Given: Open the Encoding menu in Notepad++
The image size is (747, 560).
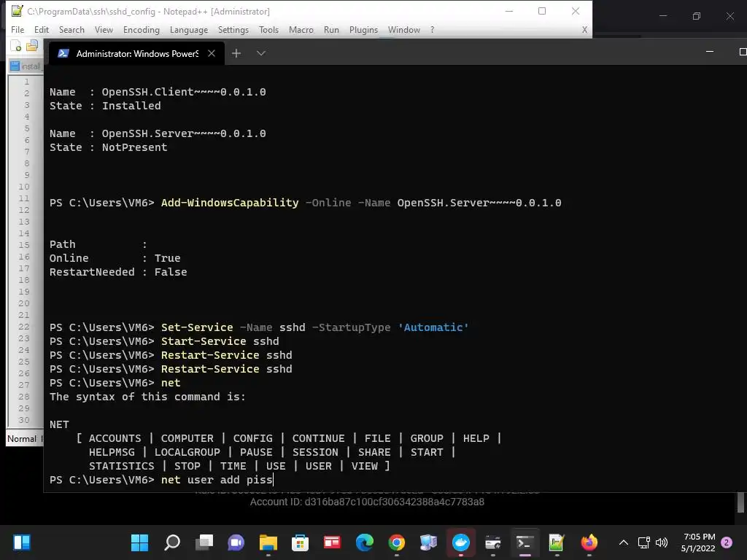Looking at the screenshot, I should coord(142,29).
